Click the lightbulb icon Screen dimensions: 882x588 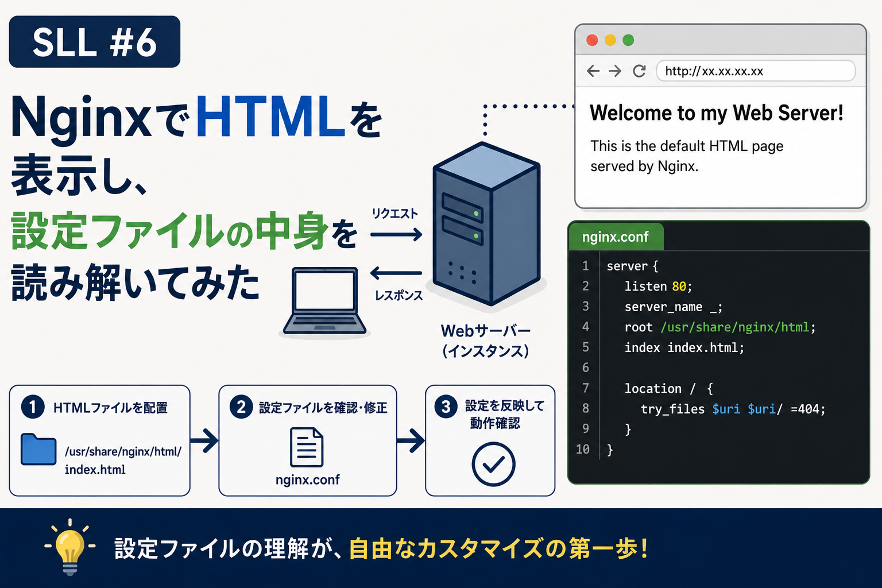coord(70,547)
